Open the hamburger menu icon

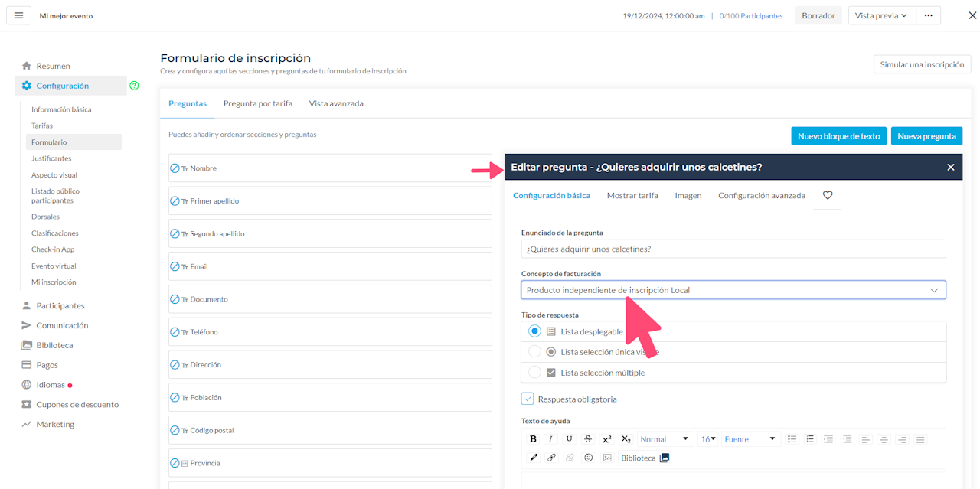(x=19, y=15)
